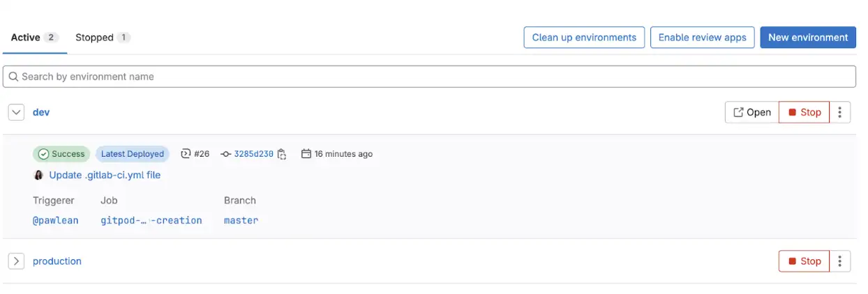Click the commit icon before 3285d230
This screenshot has width=868, height=294.
225,154
